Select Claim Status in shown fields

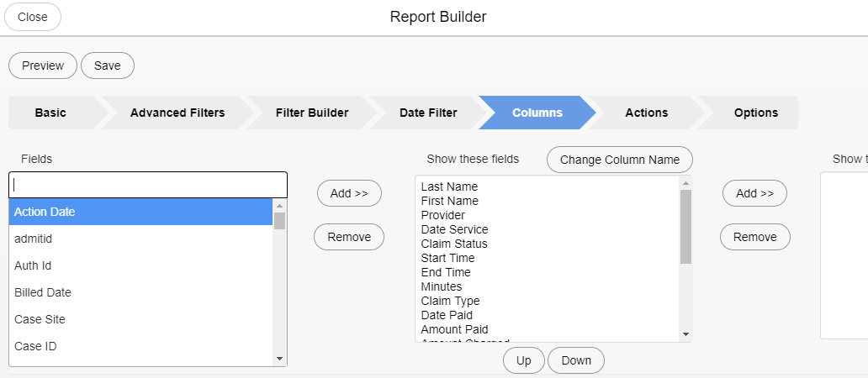(454, 244)
